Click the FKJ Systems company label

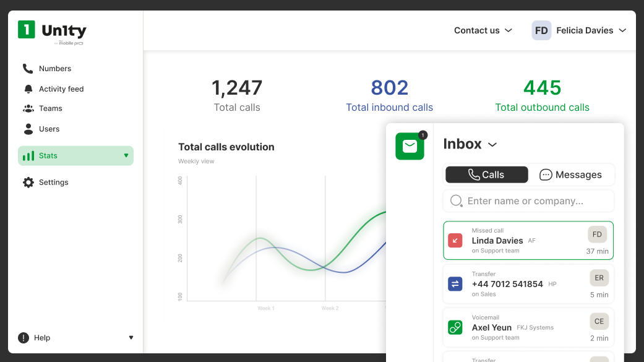point(535,327)
